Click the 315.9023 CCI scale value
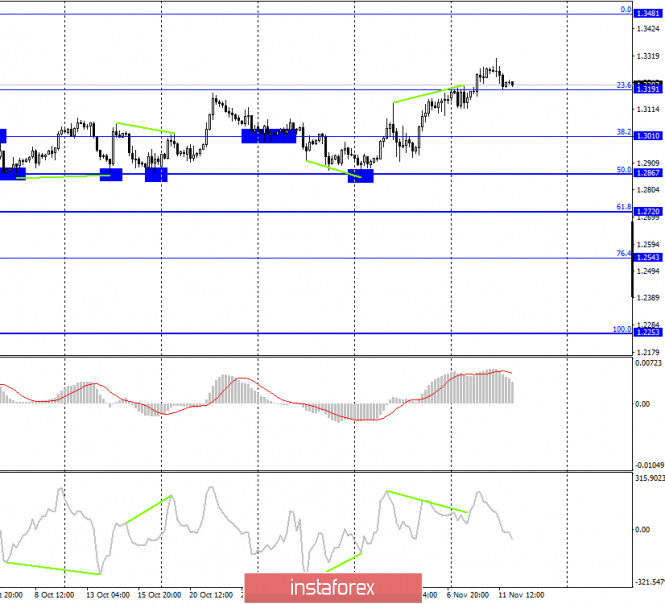The height and width of the screenshot is (604, 665). coord(650,478)
